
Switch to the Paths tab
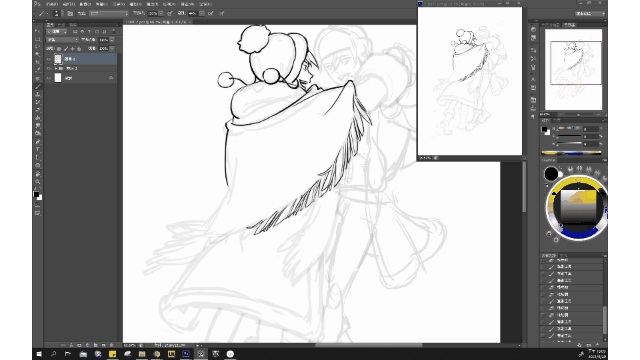click(x=73, y=25)
